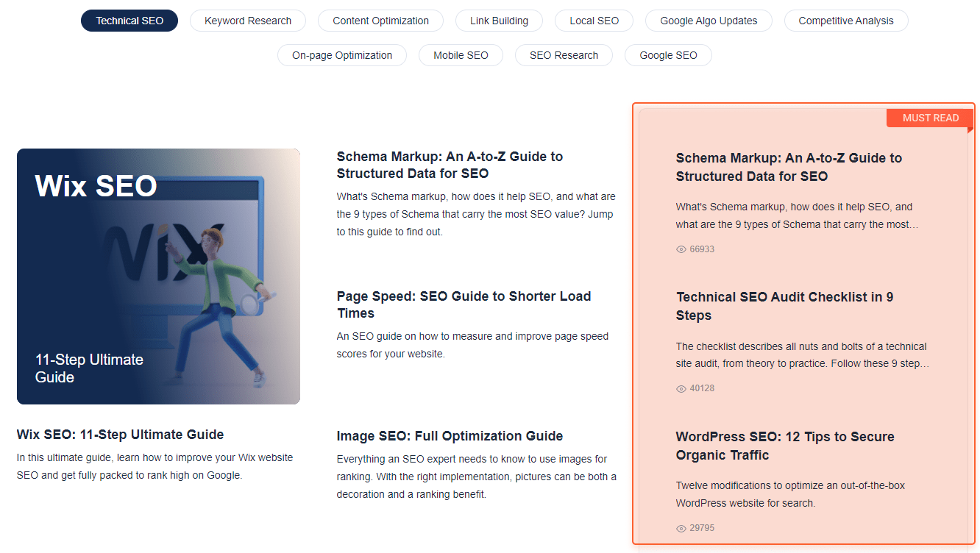Open the Local SEO category
Viewport: 980px width, 553px height.
click(594, 21)
